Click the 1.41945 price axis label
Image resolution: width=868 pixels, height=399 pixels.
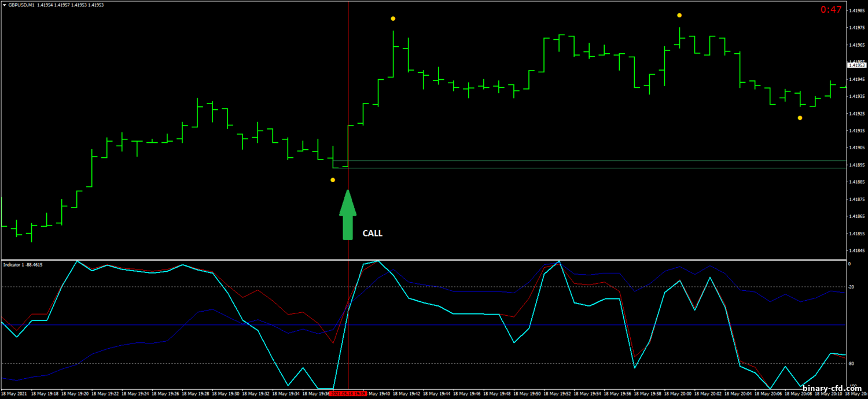tap(858, 79)
